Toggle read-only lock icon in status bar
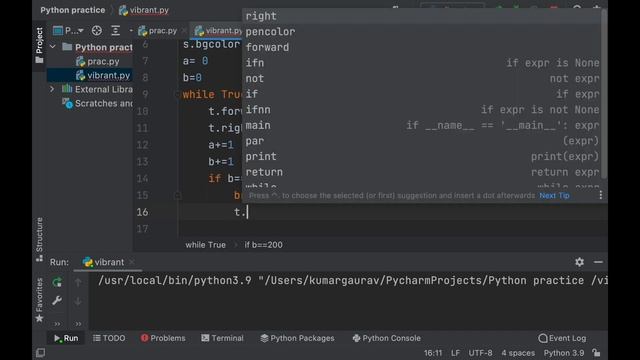Viewport: 640px width, 360px height. (596, 353)
